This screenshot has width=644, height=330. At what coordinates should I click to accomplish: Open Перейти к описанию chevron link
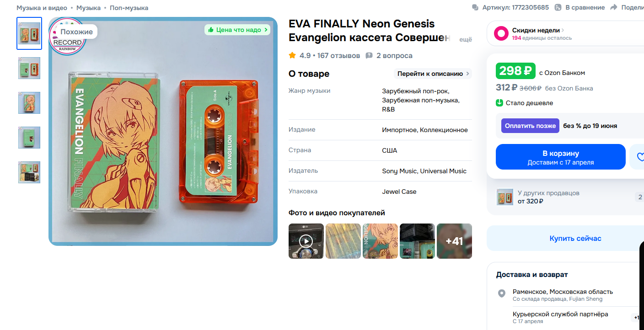(433, 74)
